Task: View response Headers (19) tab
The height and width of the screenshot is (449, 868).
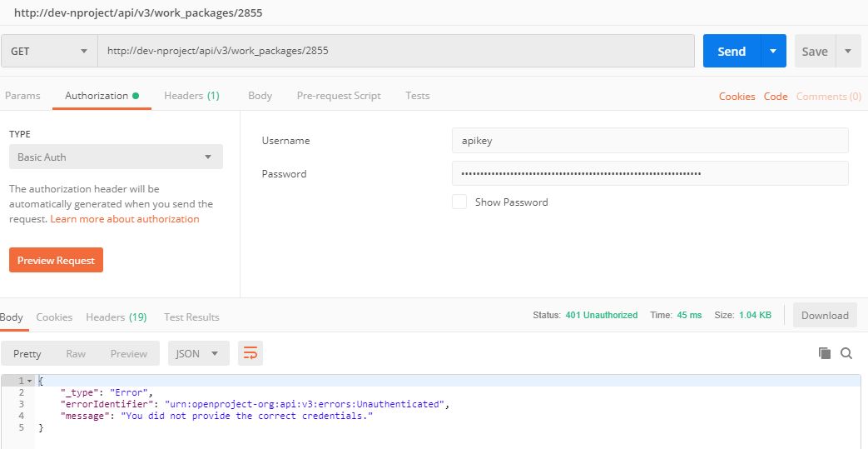Action: coord(117,317)
